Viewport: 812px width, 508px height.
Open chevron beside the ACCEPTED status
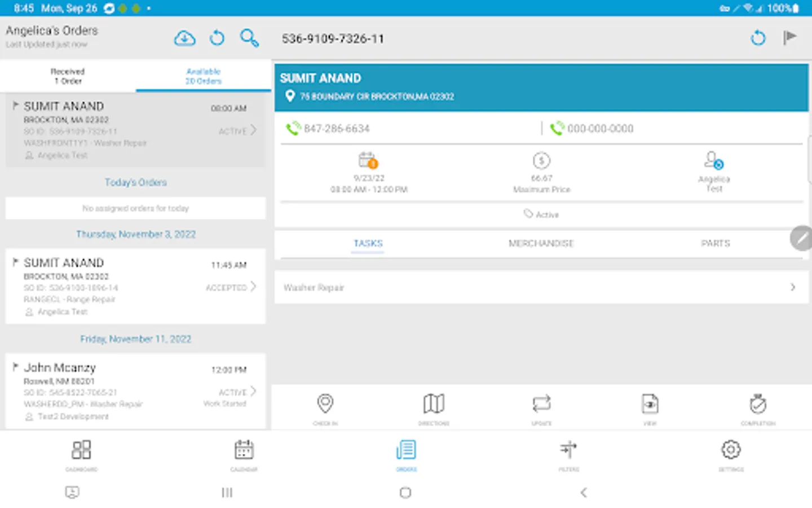coord(253,287)
